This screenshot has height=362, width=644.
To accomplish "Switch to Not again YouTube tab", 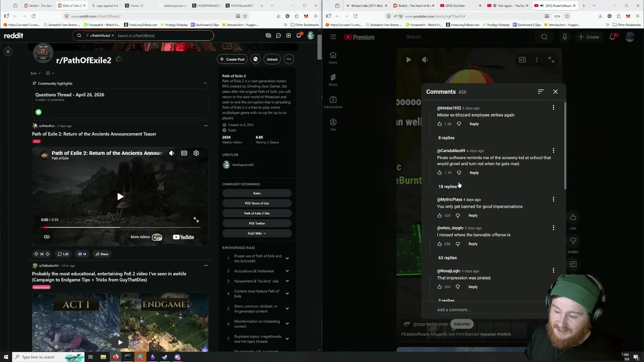I will pyautogui.click(x=508, y=6).
